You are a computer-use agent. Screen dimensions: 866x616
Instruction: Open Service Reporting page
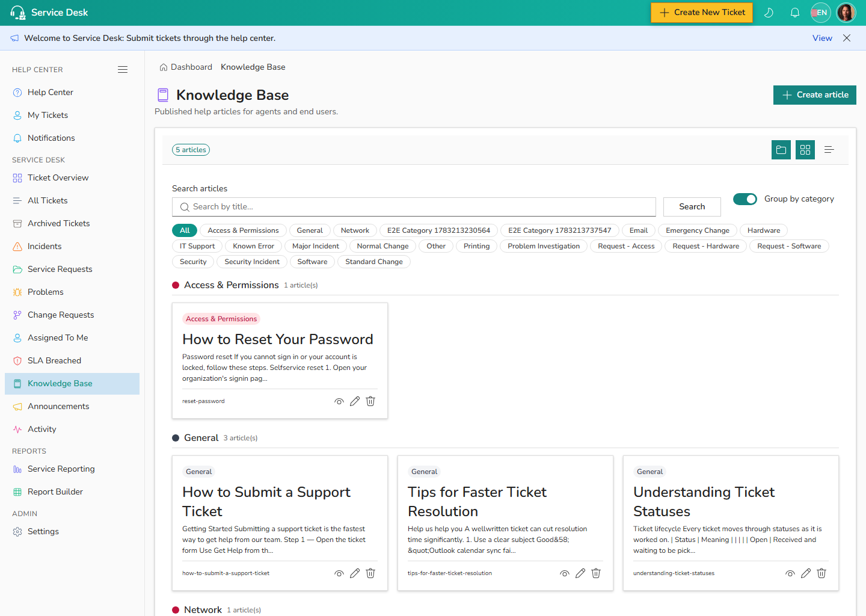(x=72, y=469)
